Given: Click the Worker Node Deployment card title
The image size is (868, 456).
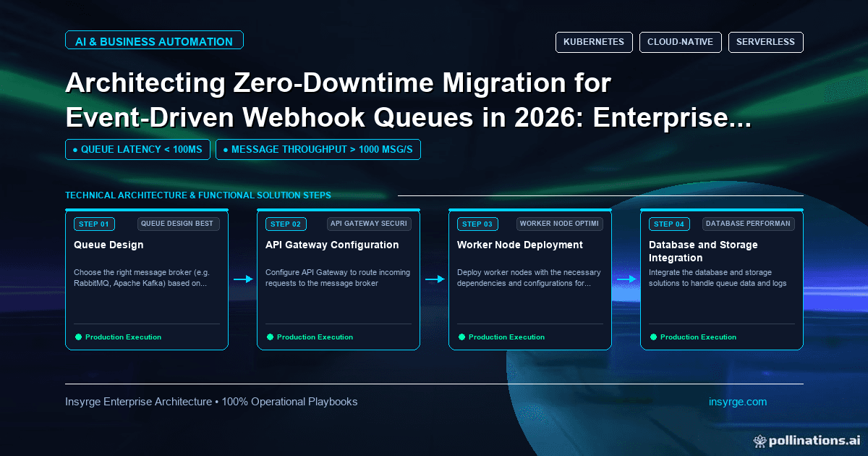Looking at the screenshot, I should click(x=520, y=245).
